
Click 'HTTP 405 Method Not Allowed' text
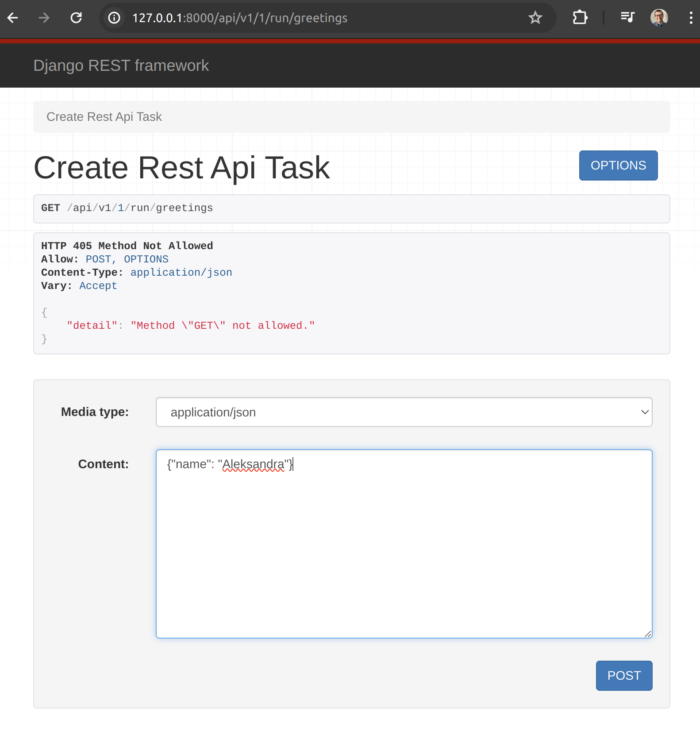click(127, 246)
